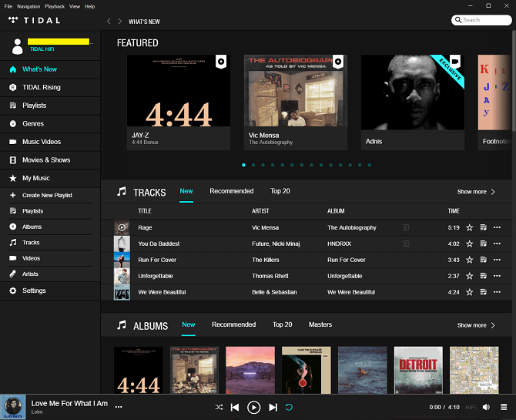Go back with navigation arrow

coord(109,22)
